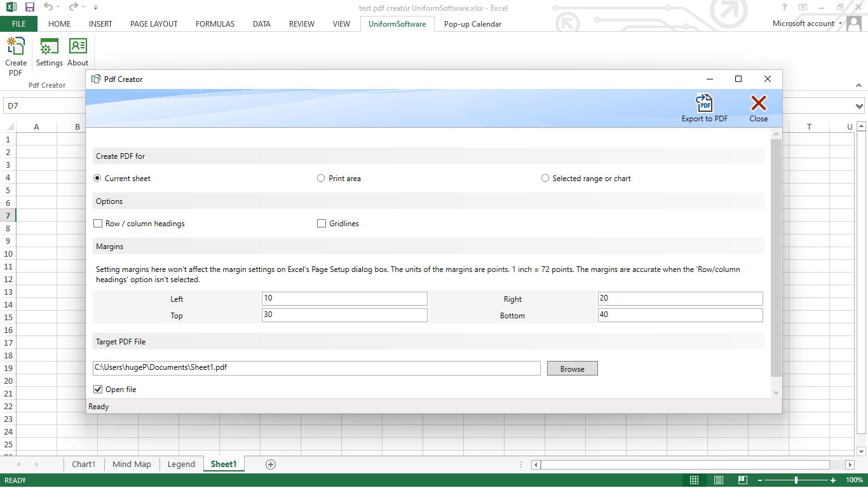Click the Create PDF ribbon icon

(16, 57)
